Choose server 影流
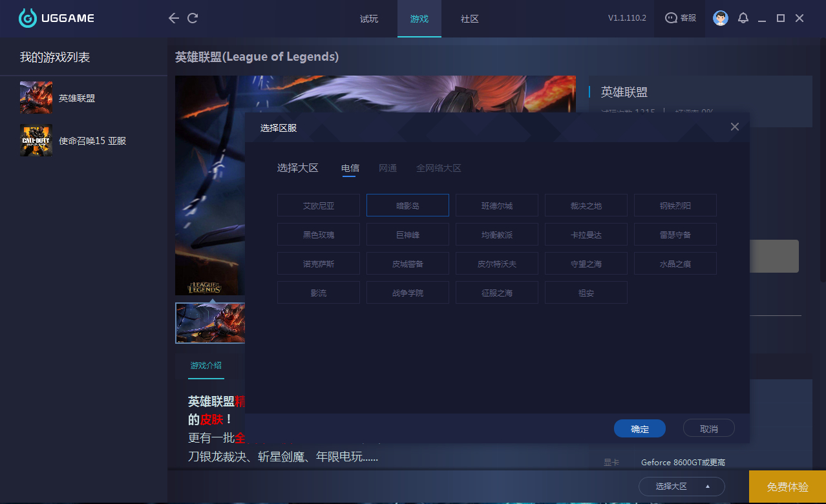826x504 pixels. tap(319, 293)
